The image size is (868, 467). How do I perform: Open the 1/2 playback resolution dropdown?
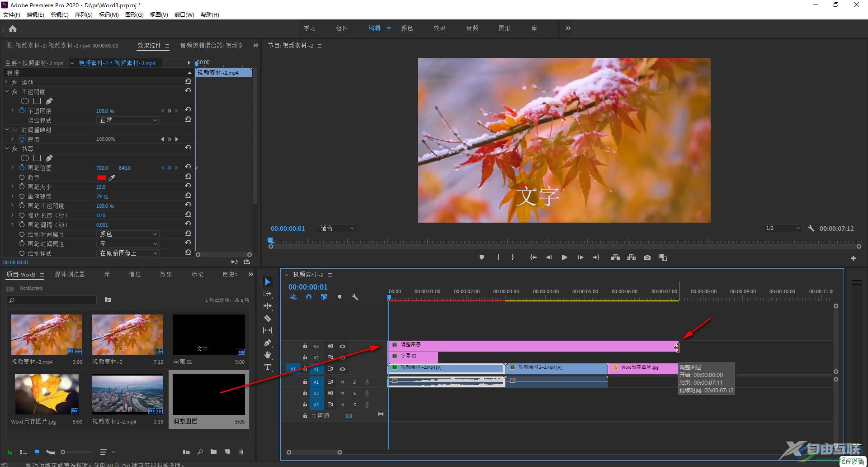click(x=783, y=229)
